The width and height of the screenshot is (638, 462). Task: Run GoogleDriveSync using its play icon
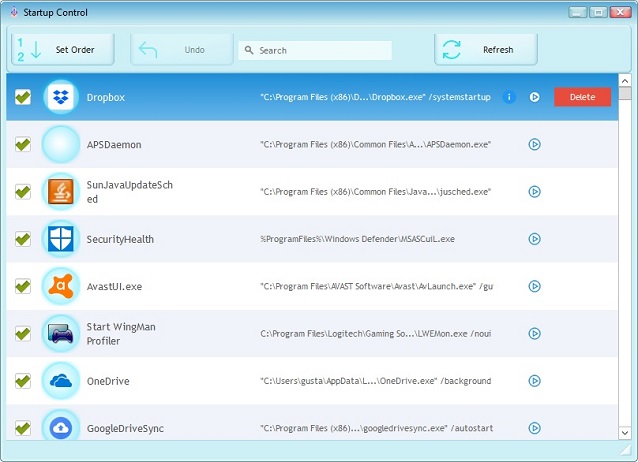pyautogui.click(x=534, y=428)
